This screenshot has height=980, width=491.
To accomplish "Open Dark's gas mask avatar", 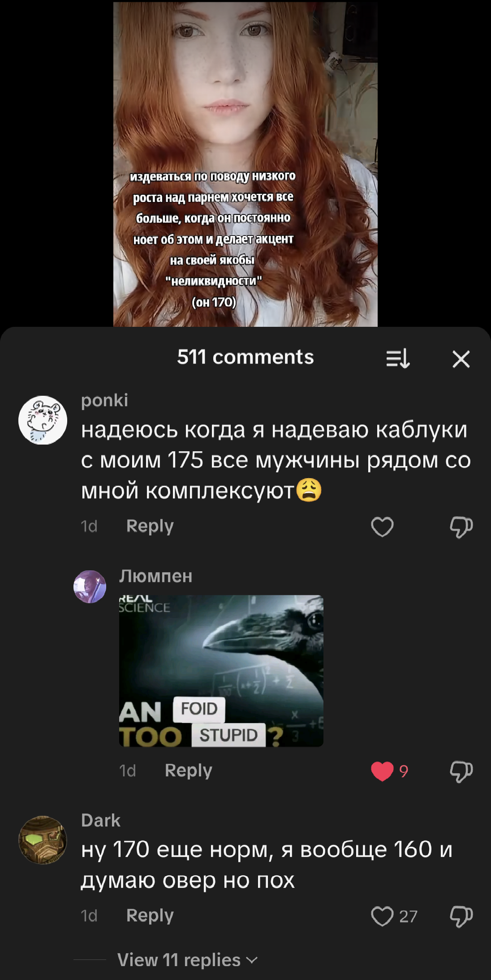I will point(43,840).
